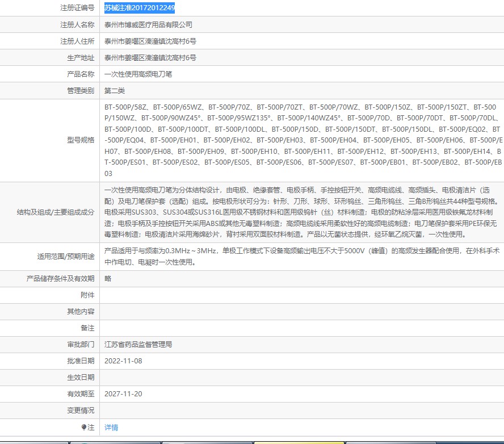Click the 生产地址 field label
This screenshot has height=444, width=504.
tap(81, 58)
